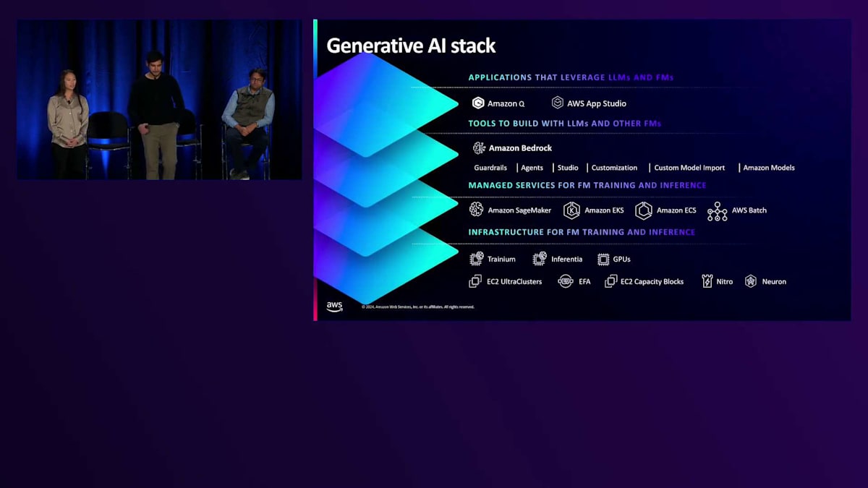The height and width of the screenshot is (488, 868).
Task: Click the EC2 Capacity Blocks icon
Action: pyautogui.click(x=611, y=281)
